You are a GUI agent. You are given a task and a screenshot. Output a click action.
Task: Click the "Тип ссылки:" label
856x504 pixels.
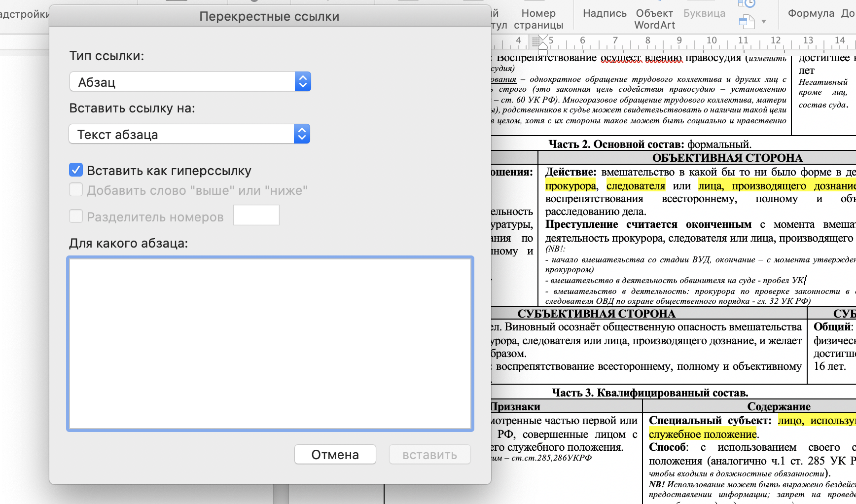(107, 56)
